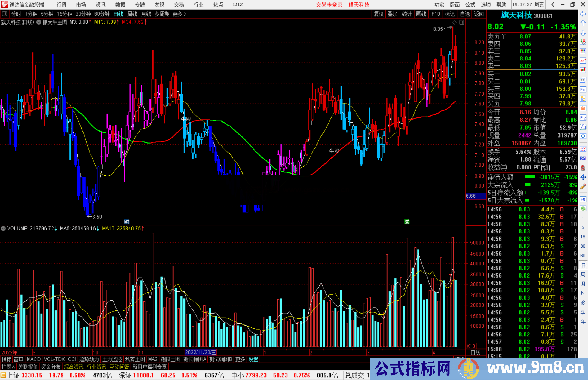Select the pencil drawing tool icon
Screen dimensions: 588x380
pos(583,187)
